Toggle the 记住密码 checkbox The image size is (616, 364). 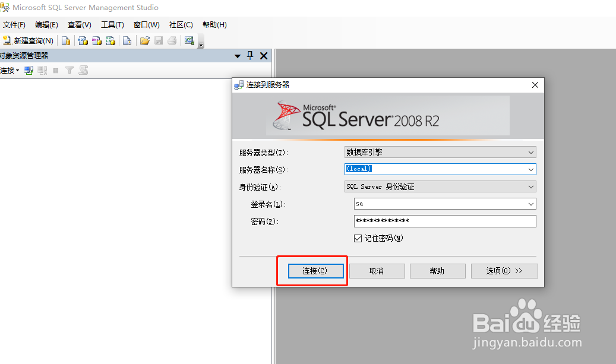(358, 238)
